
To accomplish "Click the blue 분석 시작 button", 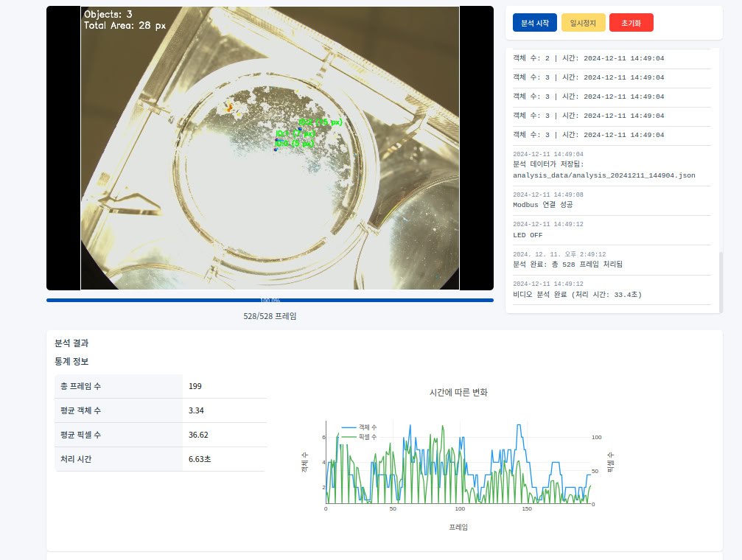I will 535,22.
